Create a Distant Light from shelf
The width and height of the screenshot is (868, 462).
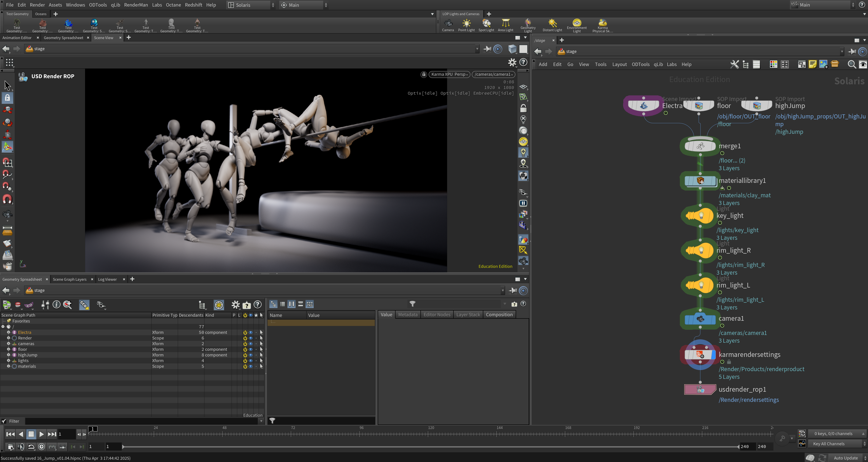(x=552, y=25)
